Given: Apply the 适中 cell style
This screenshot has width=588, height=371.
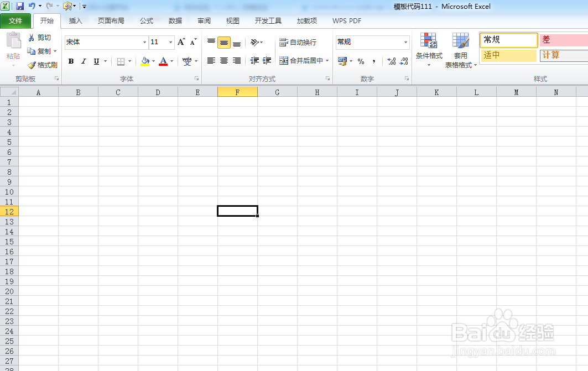Looking at the screenshot, I should point(509,55).
